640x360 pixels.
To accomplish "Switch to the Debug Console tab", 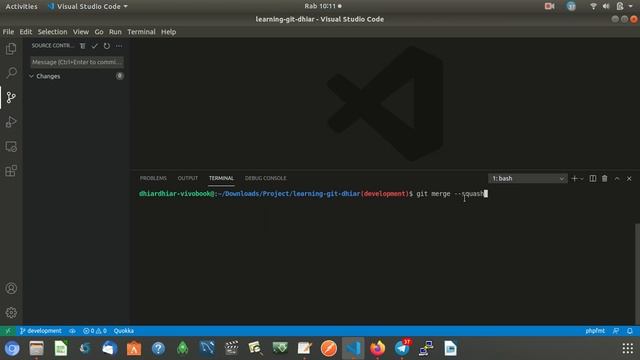I will pos(265,178).
